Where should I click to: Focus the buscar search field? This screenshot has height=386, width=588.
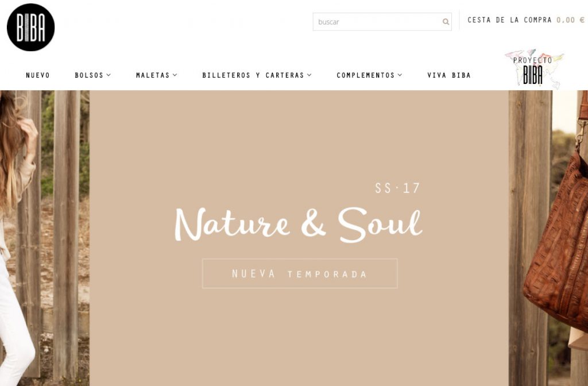382,22
